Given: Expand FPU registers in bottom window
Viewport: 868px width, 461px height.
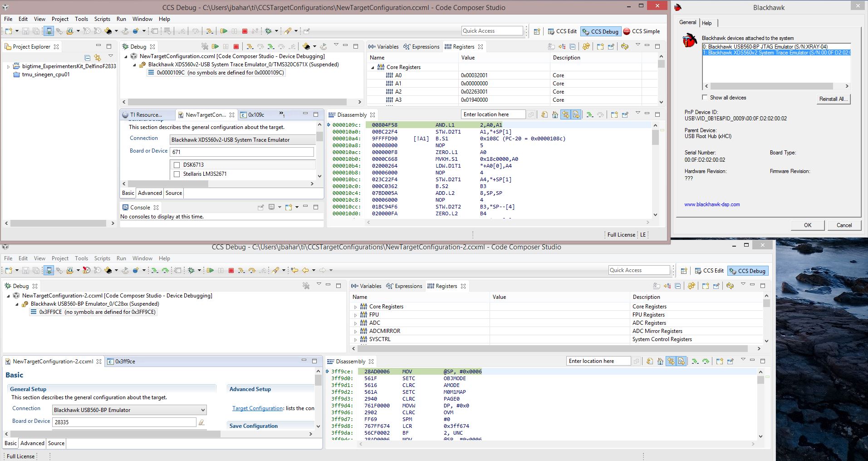Looking at the screenshot, I should pyautogui.click(x=356, y=315).
